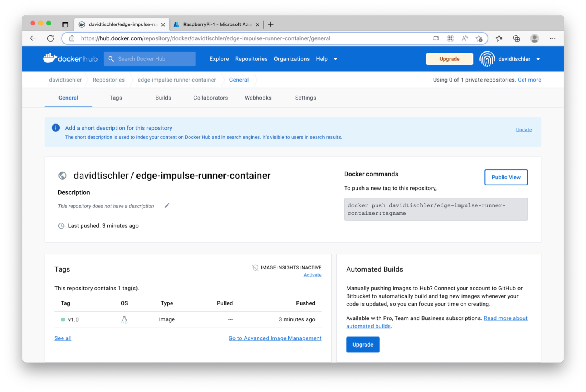Screen dimensions: 586x392
Task: Open Explore in the top navigation
Action: coord(219,59)
